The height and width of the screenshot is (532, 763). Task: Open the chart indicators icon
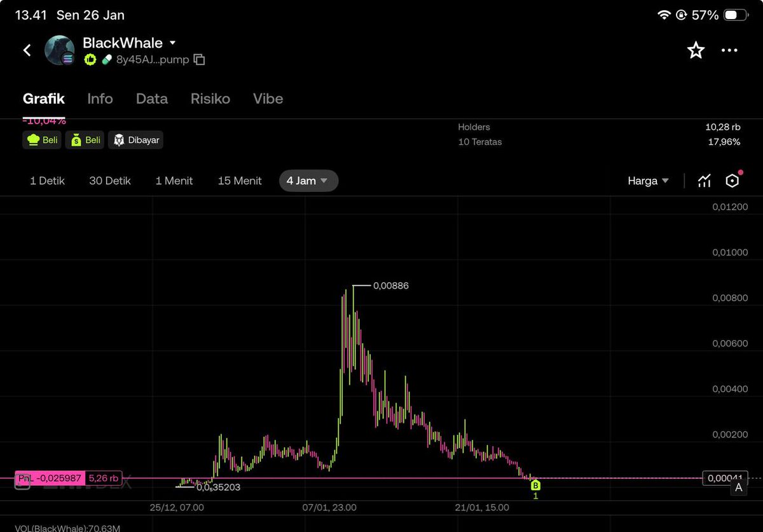704,181
